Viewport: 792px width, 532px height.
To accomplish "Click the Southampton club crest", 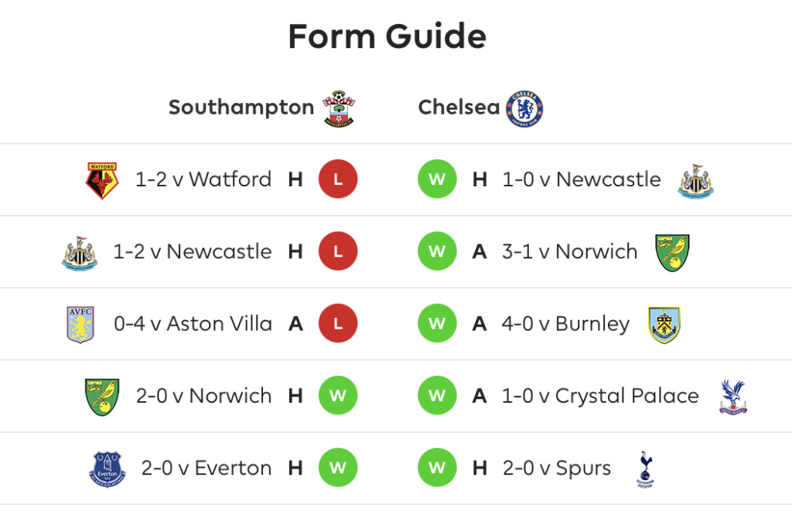I will tap(339, 108).
